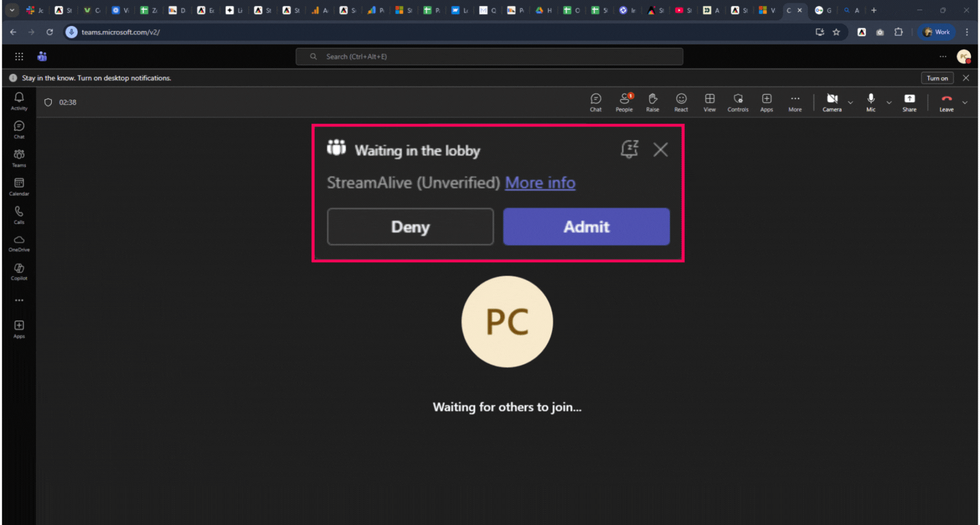Image resolution: width=980 pixels, height=525 pixels.
Task: Open the More info link
Action: tap(540, 183)
